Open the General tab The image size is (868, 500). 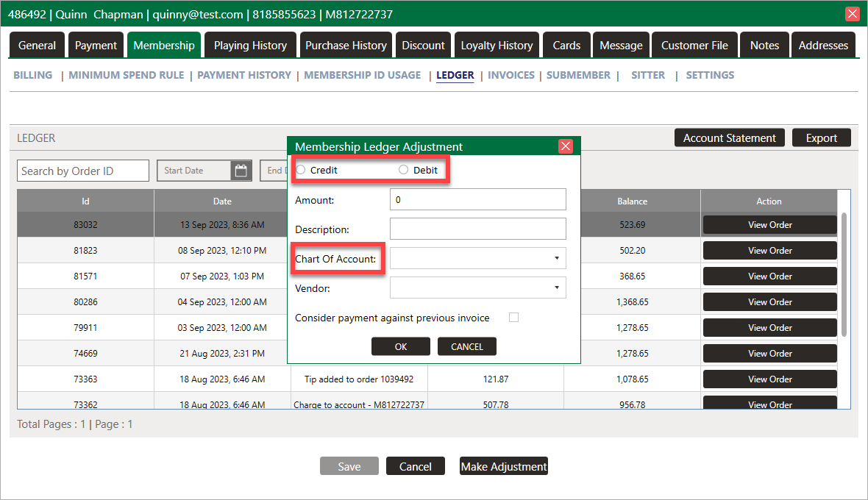click(x=37, y=46)
